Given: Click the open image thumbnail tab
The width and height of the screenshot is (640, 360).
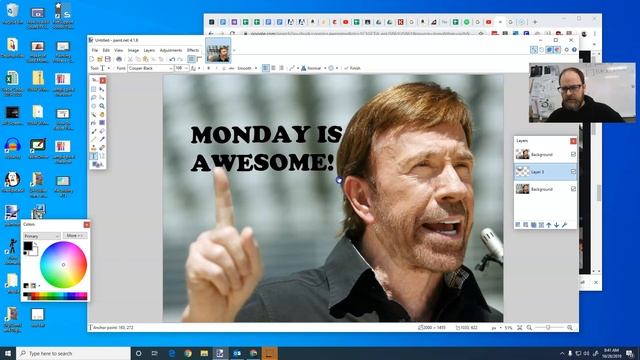Looking at the screenshot, I should click(x=218, y=50).
